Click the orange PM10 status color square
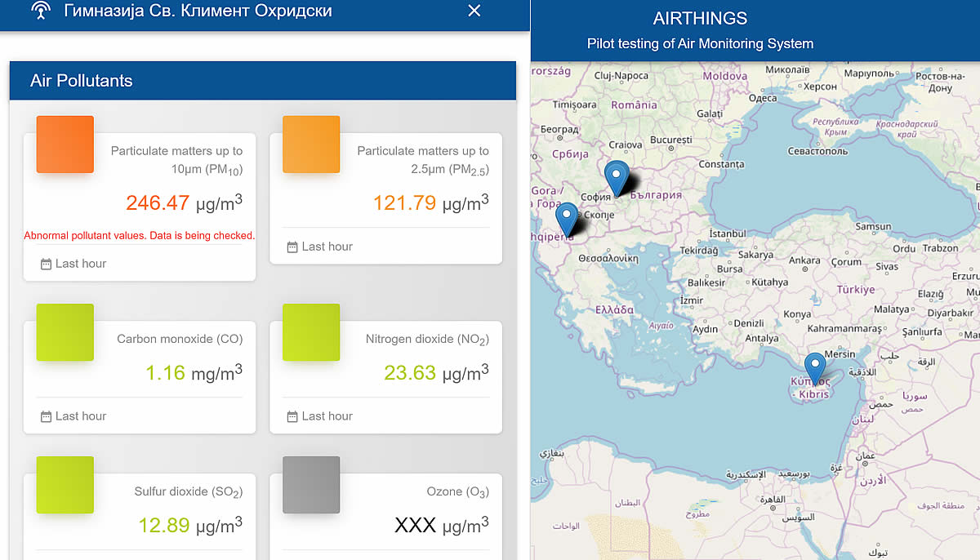 pyautogui.click(x=65, y=144)
